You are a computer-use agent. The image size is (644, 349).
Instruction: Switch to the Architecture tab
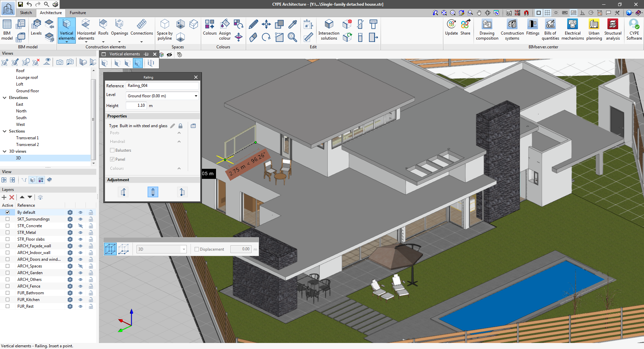pos(51,13)
